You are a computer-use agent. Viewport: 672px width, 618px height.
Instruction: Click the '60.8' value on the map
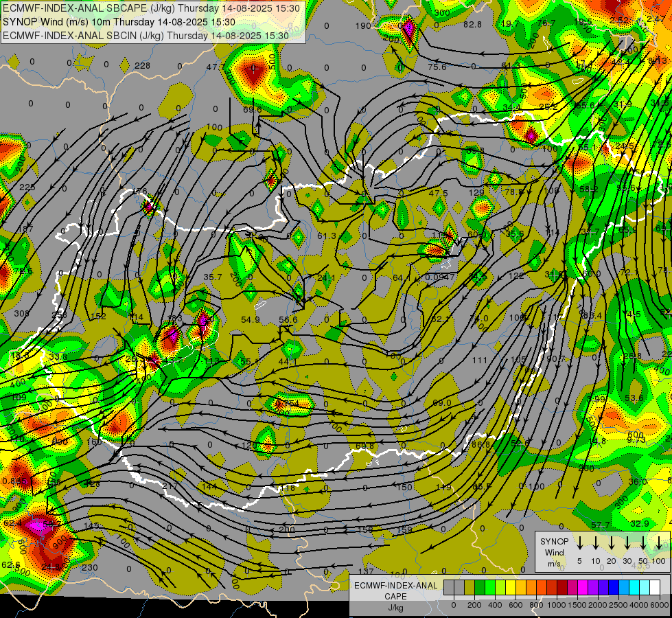(364, 446)
